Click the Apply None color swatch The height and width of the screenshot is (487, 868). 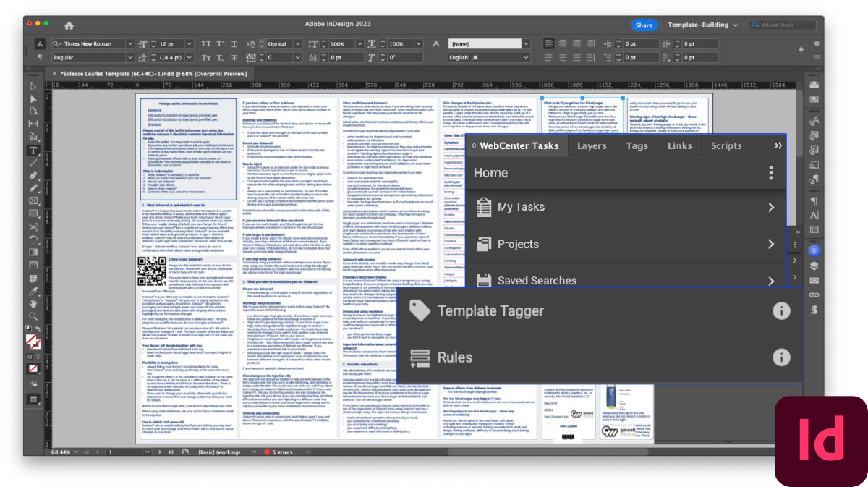pos(33,369)
